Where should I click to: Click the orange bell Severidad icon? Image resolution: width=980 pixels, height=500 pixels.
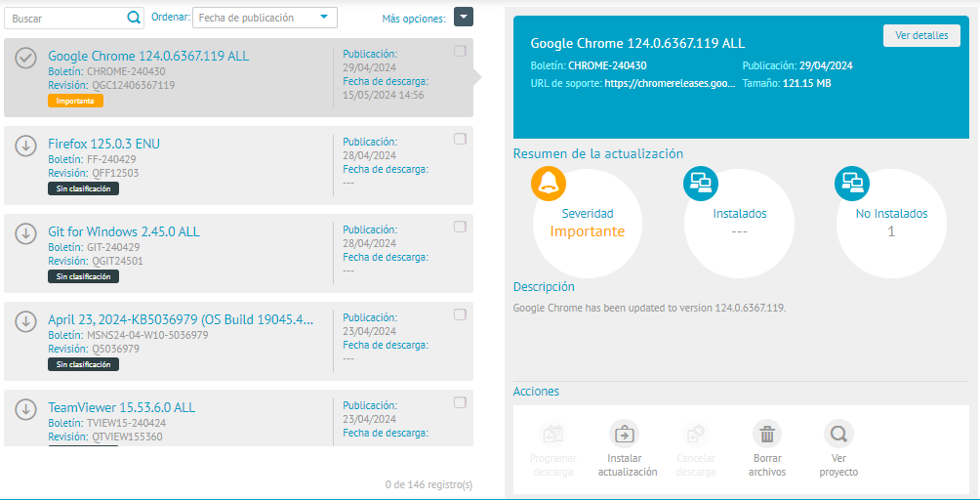[x=549, y=183]
